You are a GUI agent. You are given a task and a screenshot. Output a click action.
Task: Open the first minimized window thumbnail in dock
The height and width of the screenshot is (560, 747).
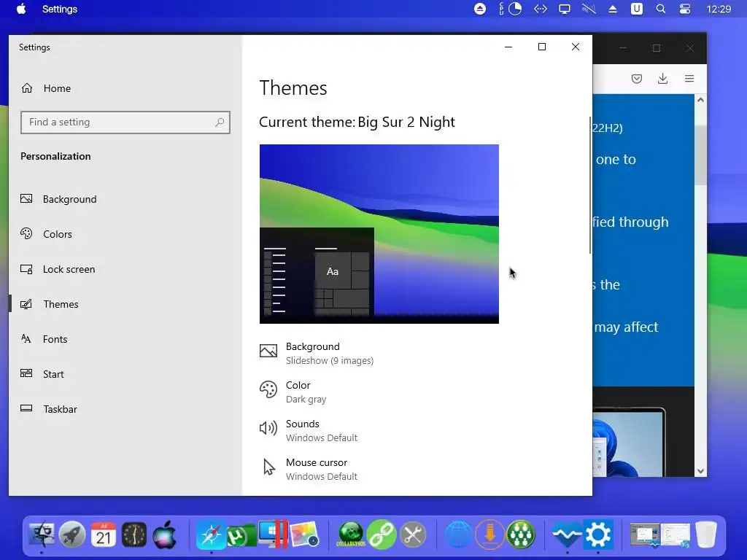click(x=645, y=534)
